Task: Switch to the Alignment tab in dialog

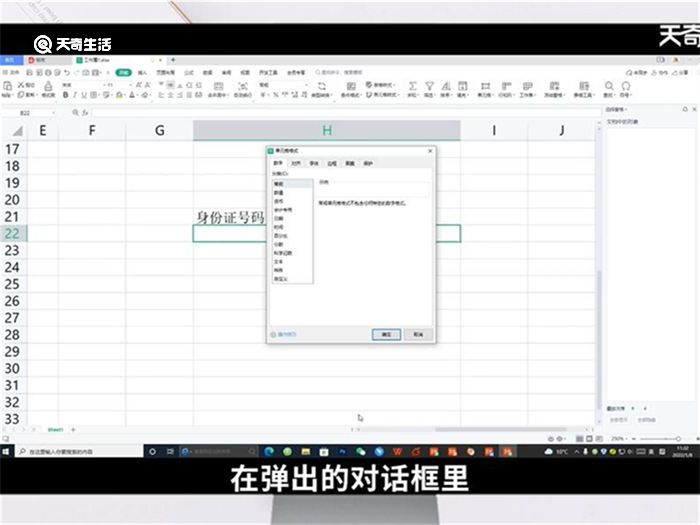Action: coord(296,163)
